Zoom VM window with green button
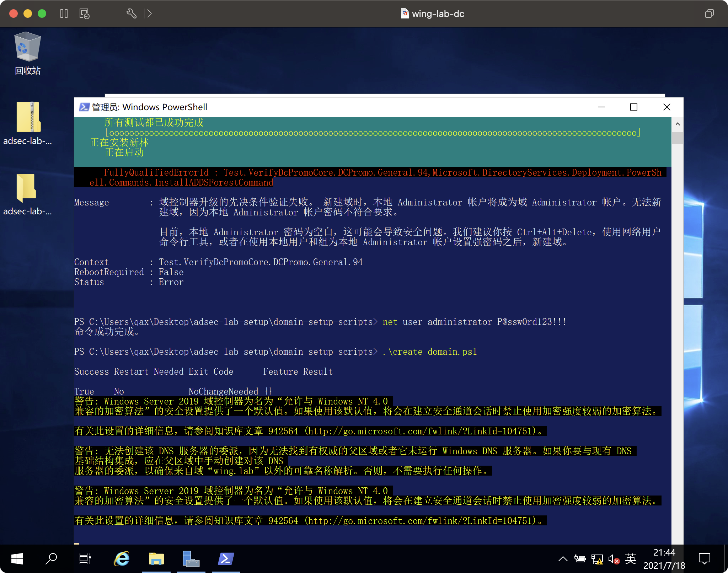Screen dimensions: 728x573 click(42, 14)
